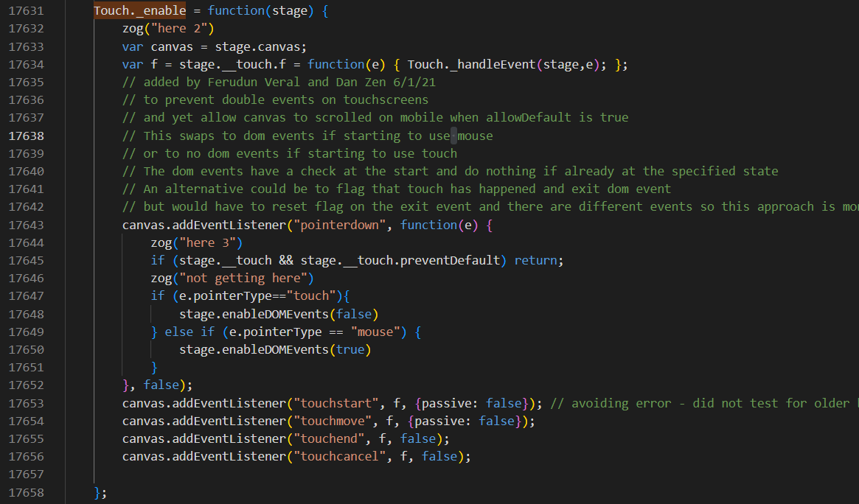Click the zog("here 2") call
859x504 pixels.
coord(167,29)
